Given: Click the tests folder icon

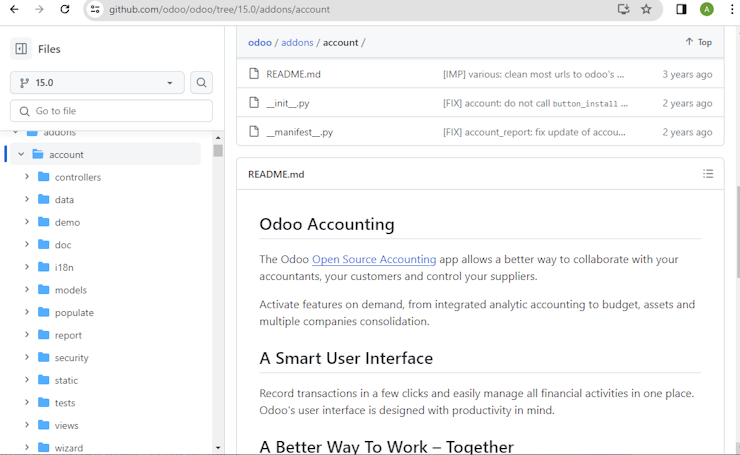Looking at the screenshot, I should [x=43, y=402].
